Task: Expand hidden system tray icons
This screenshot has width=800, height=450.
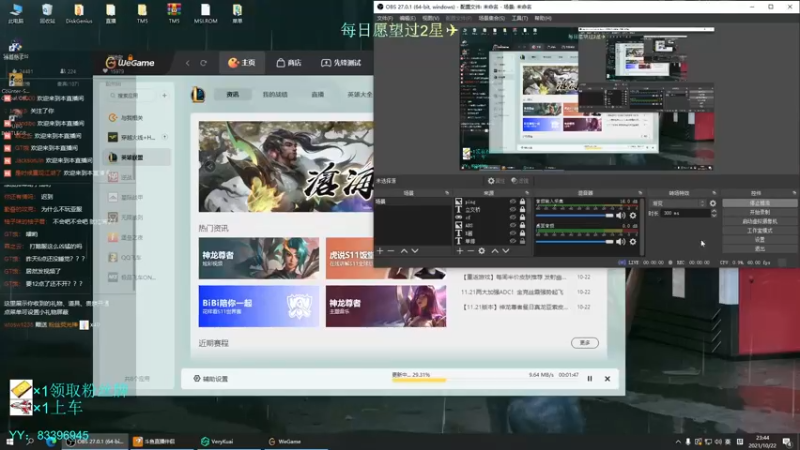Action: pos(678,441)
